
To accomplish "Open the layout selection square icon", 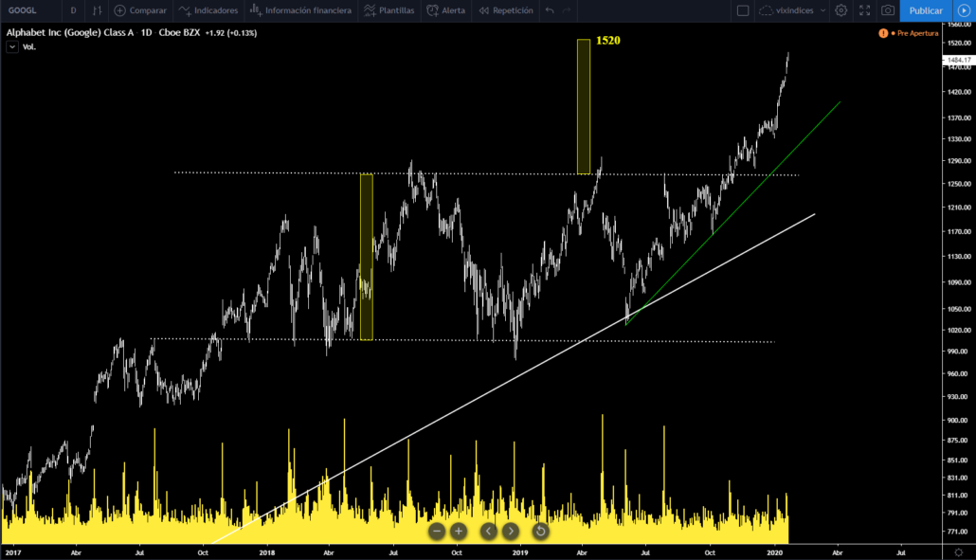I will click(743, 10).
